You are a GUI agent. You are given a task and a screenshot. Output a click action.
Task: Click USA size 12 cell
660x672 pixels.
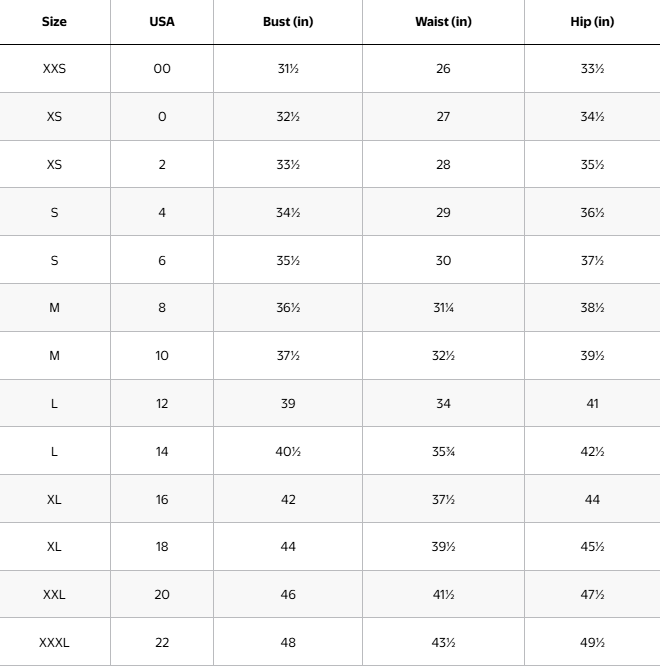click(162, 403)
